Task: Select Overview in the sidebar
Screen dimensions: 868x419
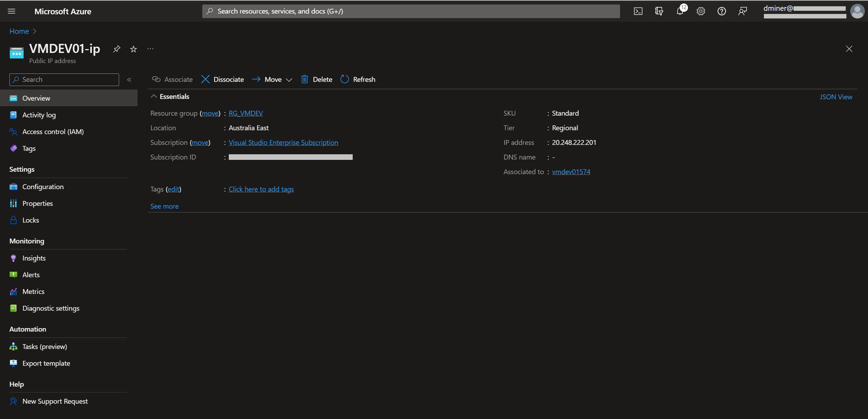Action: pyautogui.click(x=69, y=98)
